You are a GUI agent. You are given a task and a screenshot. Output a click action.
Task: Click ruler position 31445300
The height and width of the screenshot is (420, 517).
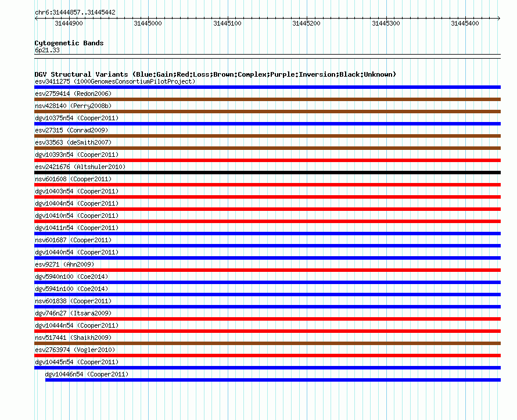pos(386,23)
